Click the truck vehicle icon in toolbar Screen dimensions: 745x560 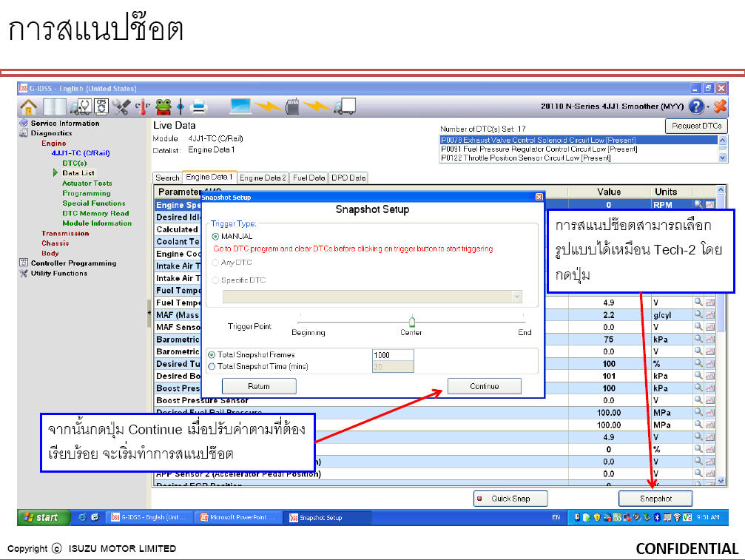345,107
